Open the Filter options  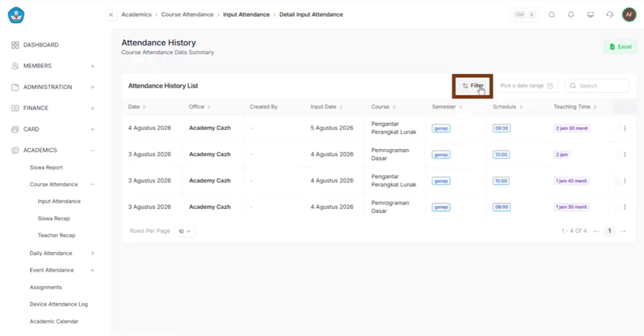pyautogui.click(x=472, y=86)
